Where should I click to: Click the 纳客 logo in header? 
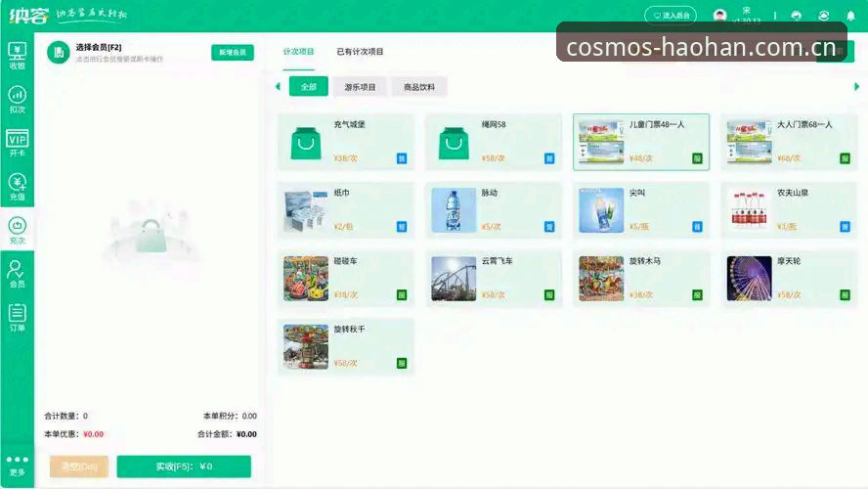point(28,15)
